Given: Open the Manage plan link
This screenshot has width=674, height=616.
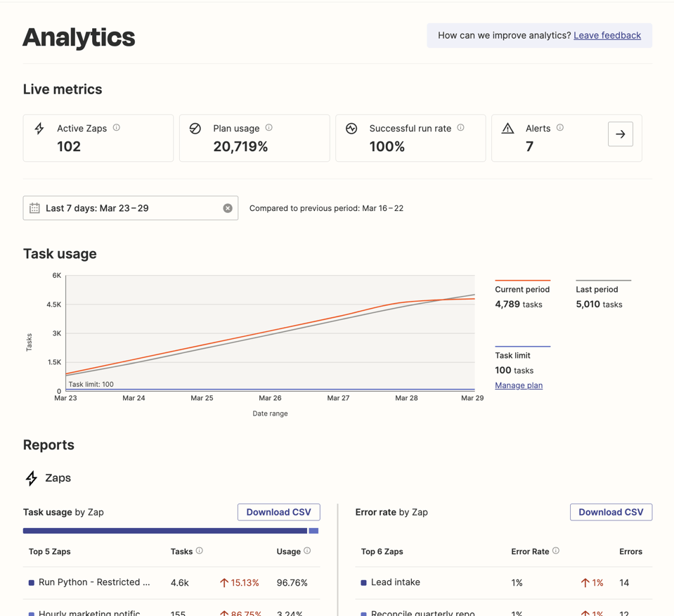Looking at the screenshot, I should point(519,385).
